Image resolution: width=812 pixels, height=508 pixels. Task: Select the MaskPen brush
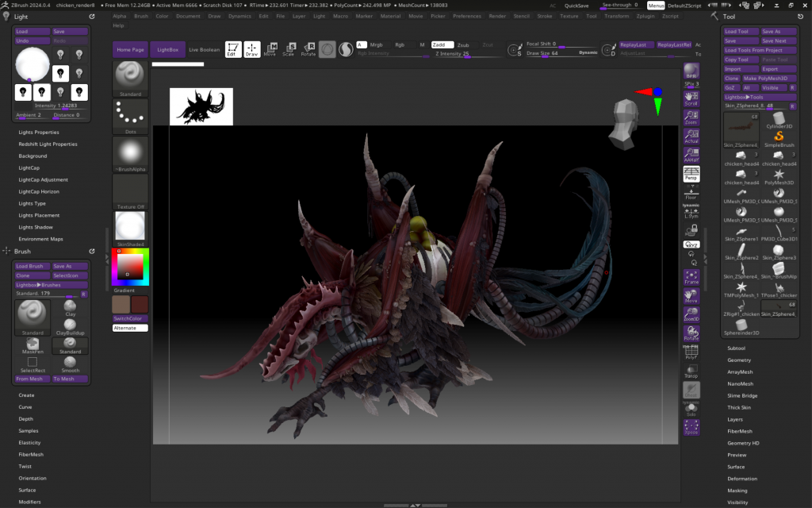point(33,346)
